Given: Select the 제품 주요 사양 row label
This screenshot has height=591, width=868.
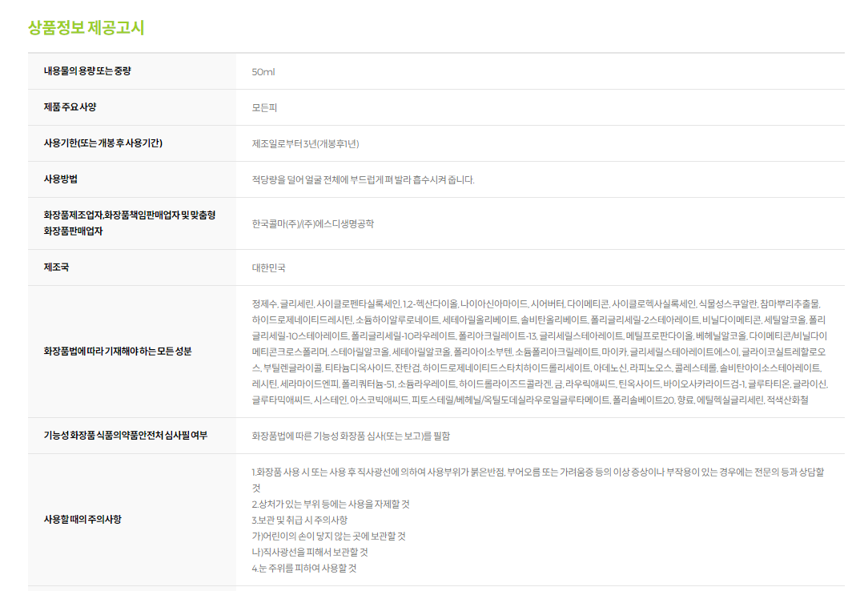Looking at the screenshot, I should (x=70, y=107).
